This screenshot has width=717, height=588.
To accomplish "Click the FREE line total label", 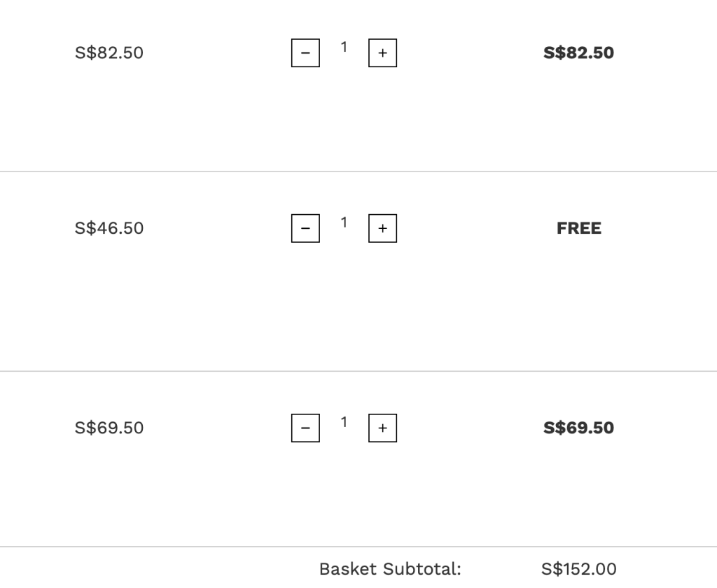I will coord(579,228).
